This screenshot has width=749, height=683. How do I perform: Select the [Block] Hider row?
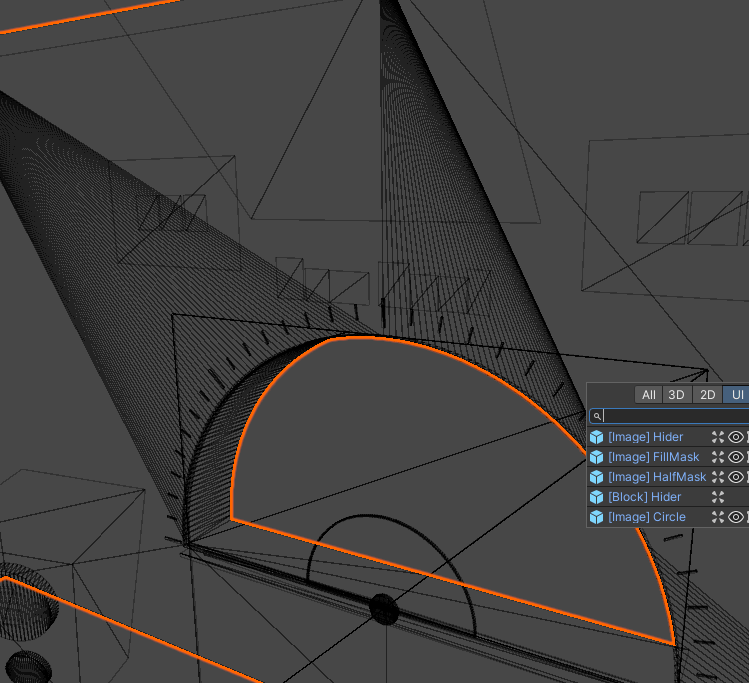(668, 497)
